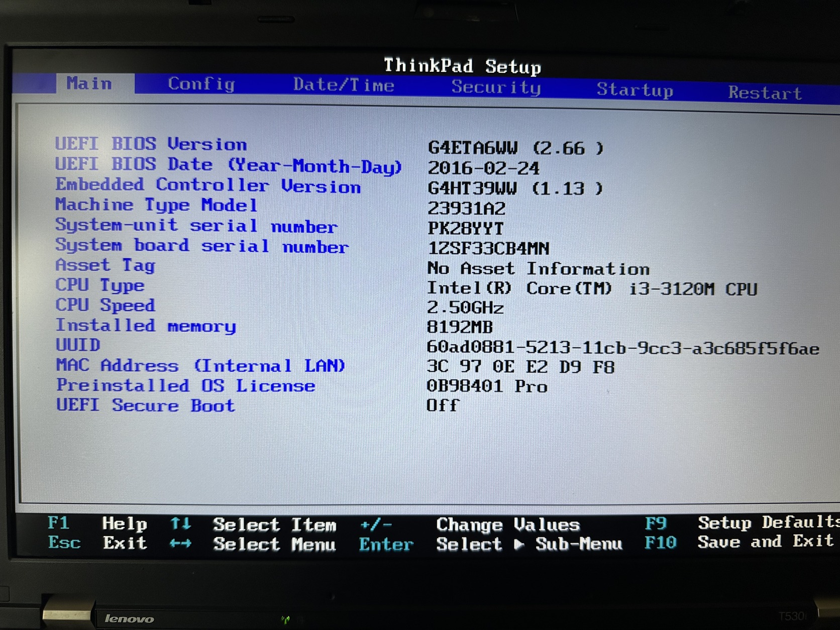Click the CPU Type label
The image size is (840, 630).
click(x=100, y=285)
